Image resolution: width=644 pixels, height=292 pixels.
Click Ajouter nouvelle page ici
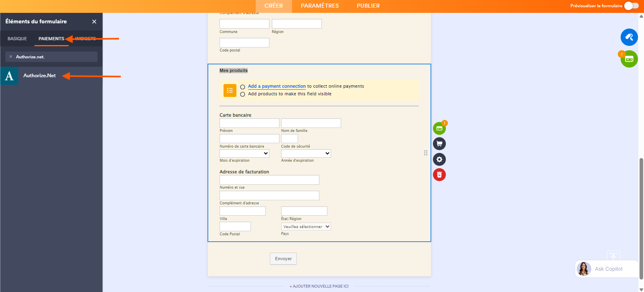click(x=319, y=286)
